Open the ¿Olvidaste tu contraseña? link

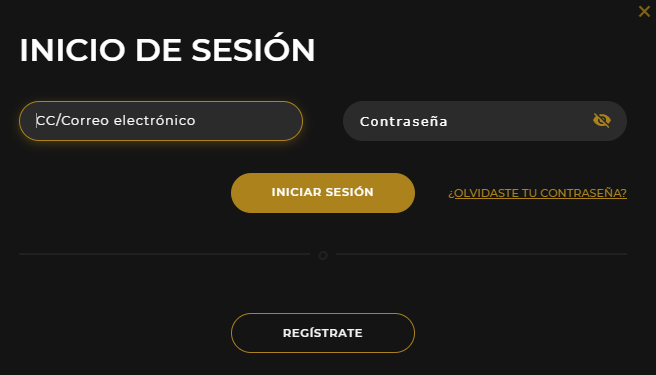[537, 193]
